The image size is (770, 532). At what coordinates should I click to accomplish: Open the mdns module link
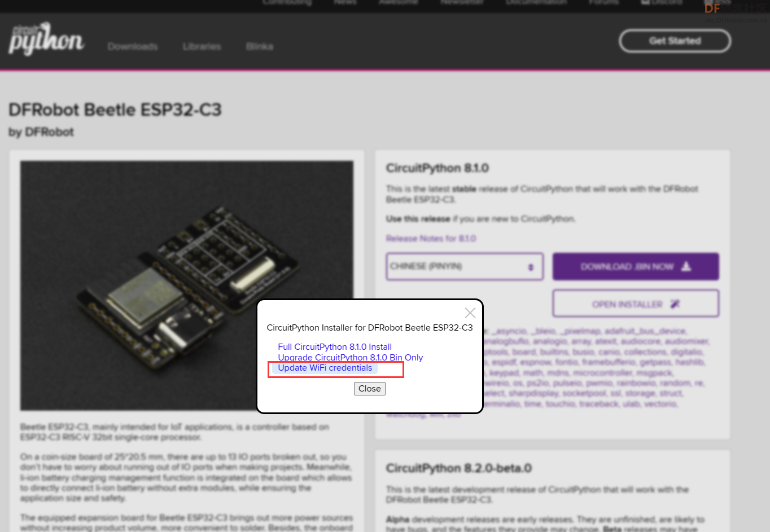click(x=558, y=373)
